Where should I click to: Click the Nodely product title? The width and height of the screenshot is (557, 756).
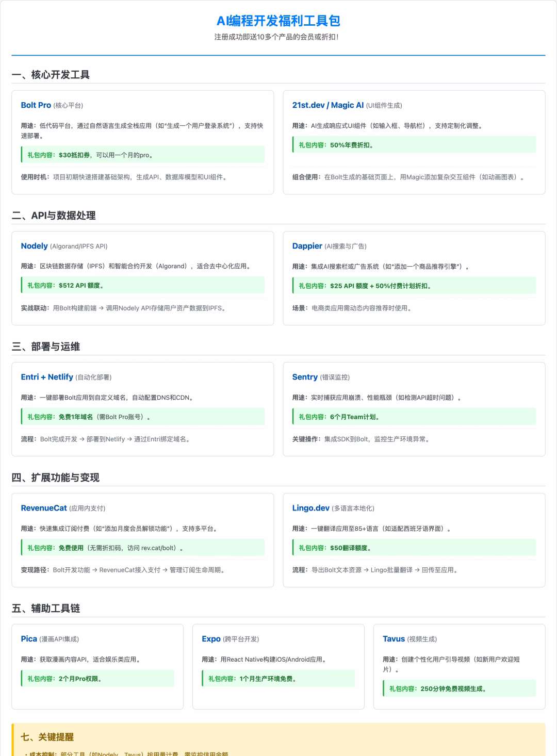point(34,246)
